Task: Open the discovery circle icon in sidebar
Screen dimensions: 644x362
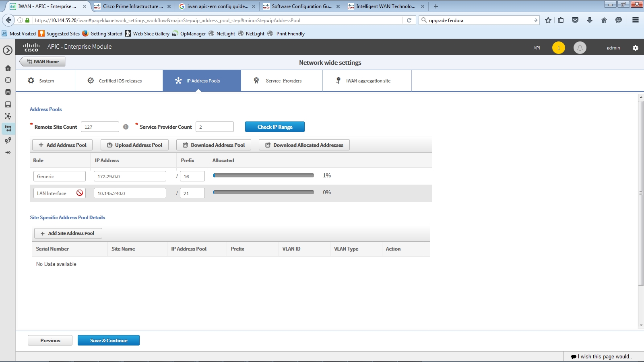Action: pyautogui.click(x=8, y=80)
